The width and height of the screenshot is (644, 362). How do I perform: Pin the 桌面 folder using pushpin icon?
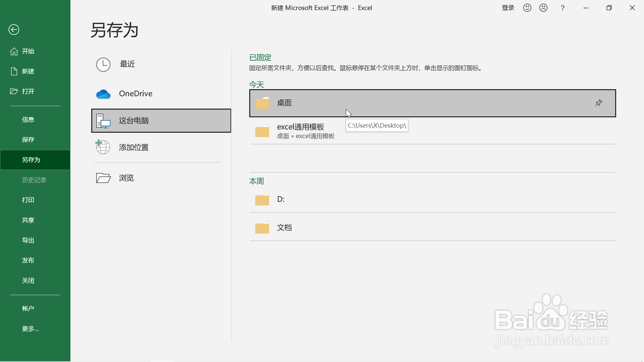tap(599, 103)
